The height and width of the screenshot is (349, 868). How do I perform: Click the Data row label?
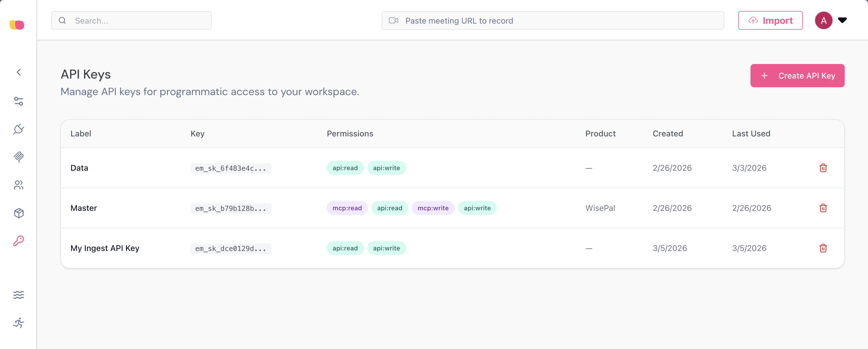click(79, 168)
